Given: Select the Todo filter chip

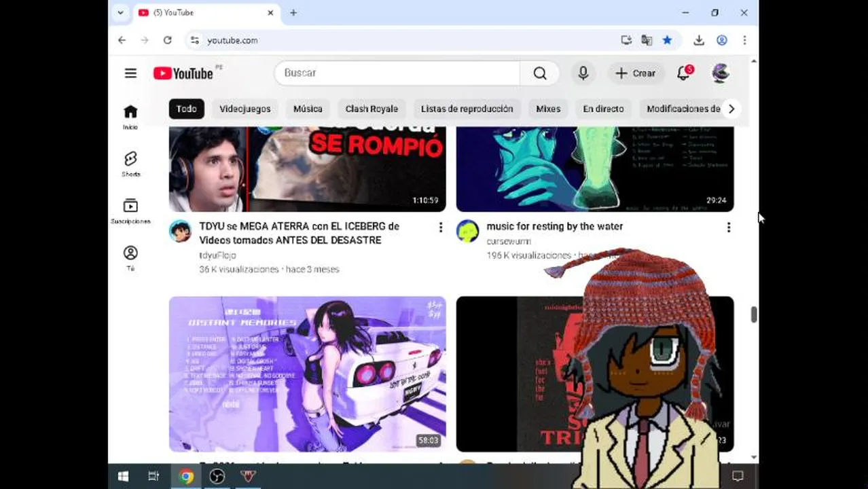Looking at the screenshot, I should coord(186,109).
